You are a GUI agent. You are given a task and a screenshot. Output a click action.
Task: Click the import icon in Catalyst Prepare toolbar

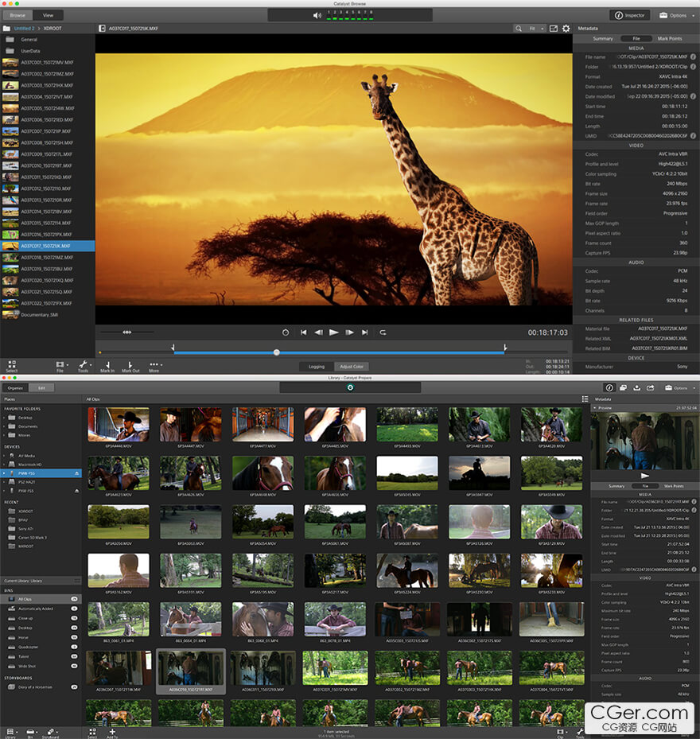click(637, 388)
